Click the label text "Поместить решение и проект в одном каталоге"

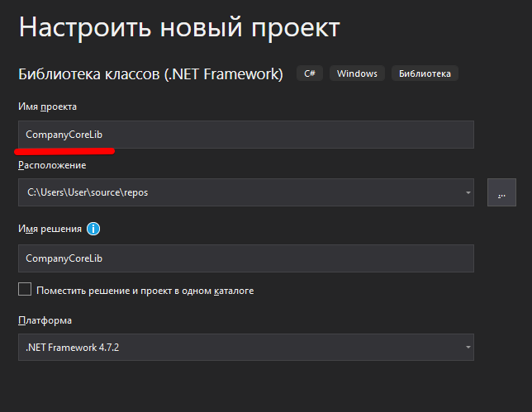click(145, 291)
